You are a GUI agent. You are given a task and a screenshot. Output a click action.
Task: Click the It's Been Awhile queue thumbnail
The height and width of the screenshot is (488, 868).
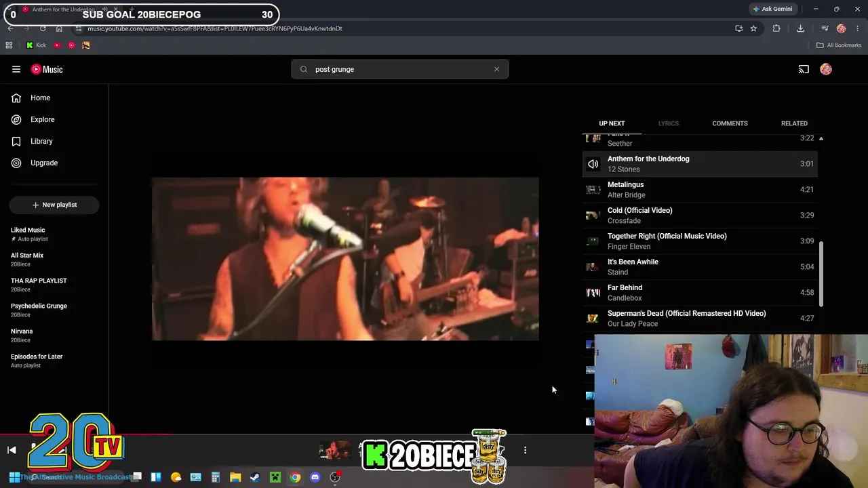pos(593,267)
